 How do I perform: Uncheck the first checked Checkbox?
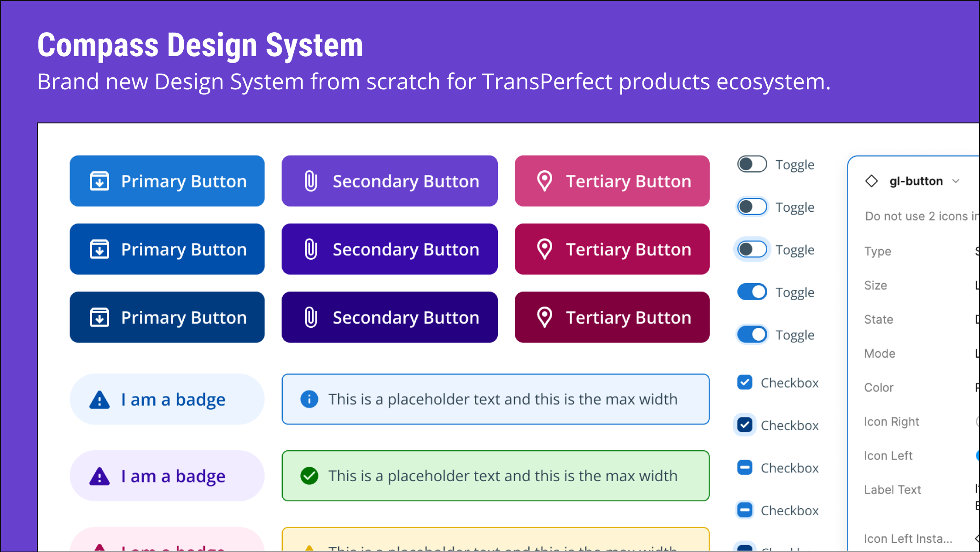[745, 382]
